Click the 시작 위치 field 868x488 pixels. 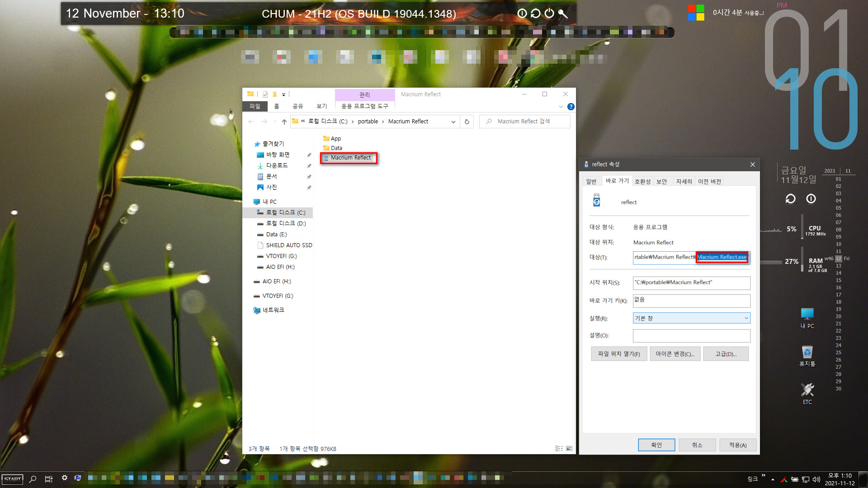click(692, 283)
